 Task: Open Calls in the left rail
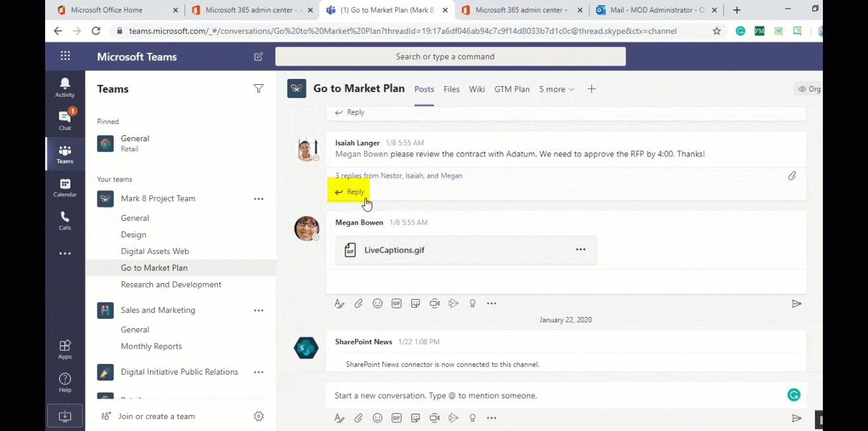pos(65,221)
